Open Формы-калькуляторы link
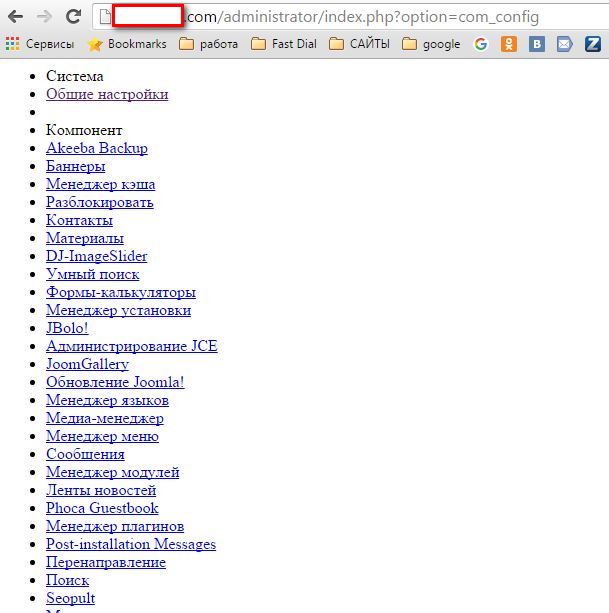The height and width of the screenshot is (613, 609). tap(121, 292)
